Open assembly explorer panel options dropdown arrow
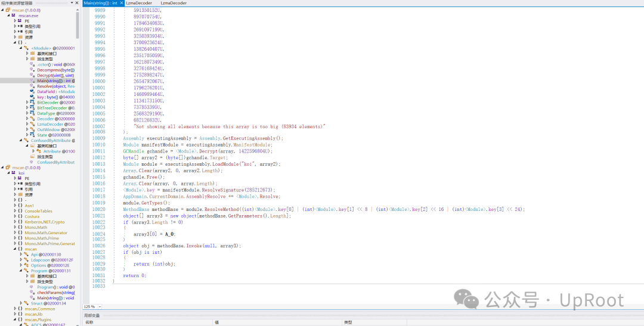 [72, 3]
